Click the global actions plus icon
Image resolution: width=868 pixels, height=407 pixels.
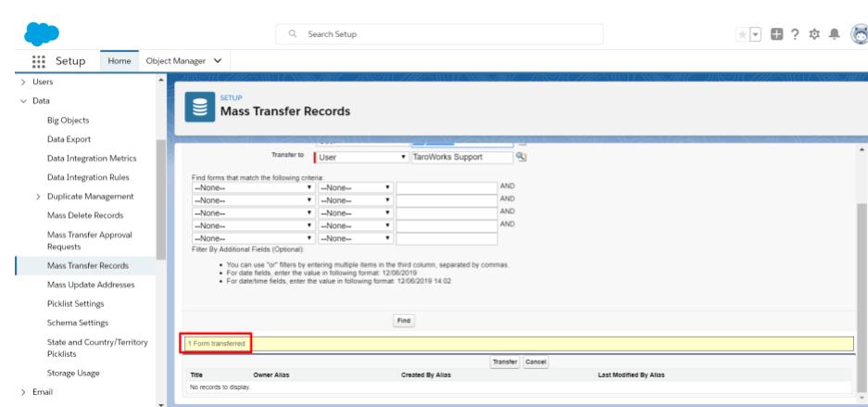click(x=776, y=34)
